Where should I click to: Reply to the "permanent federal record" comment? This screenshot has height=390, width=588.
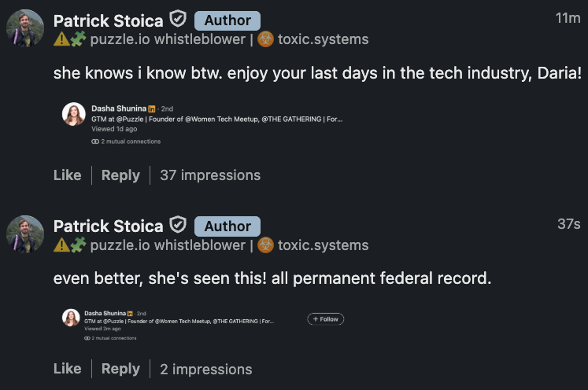pyautogui.click(x=120, y=369)
